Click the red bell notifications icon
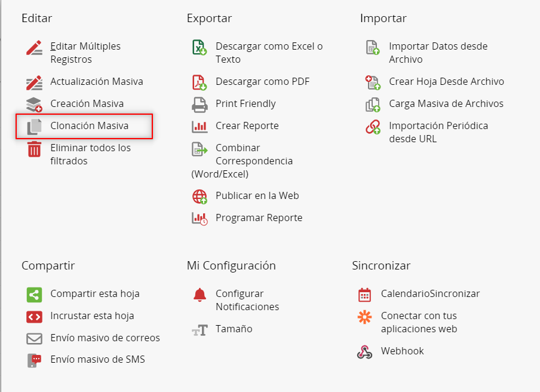Viewport: 540px width, 392px height. (200, 295)
